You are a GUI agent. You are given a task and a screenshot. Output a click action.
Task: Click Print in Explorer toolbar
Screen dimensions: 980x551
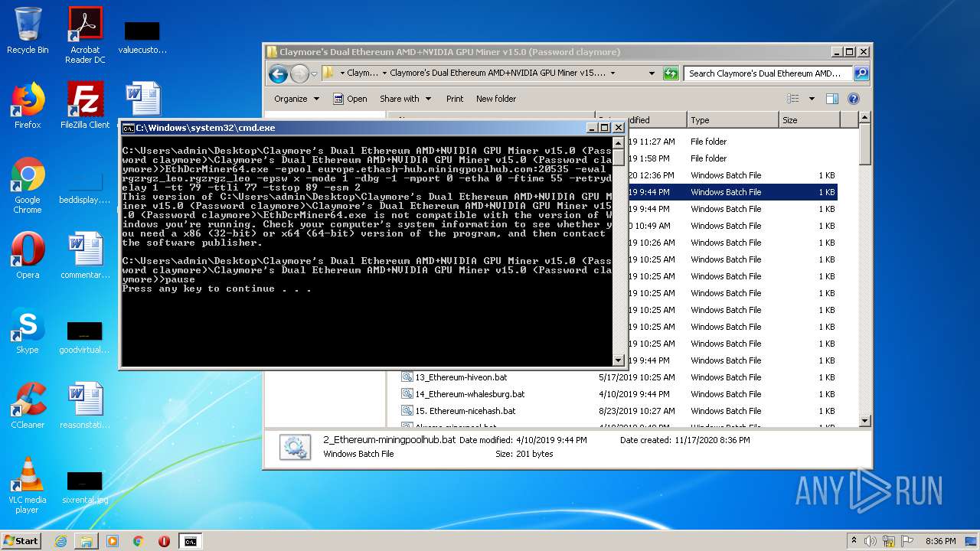pos(455,99)
